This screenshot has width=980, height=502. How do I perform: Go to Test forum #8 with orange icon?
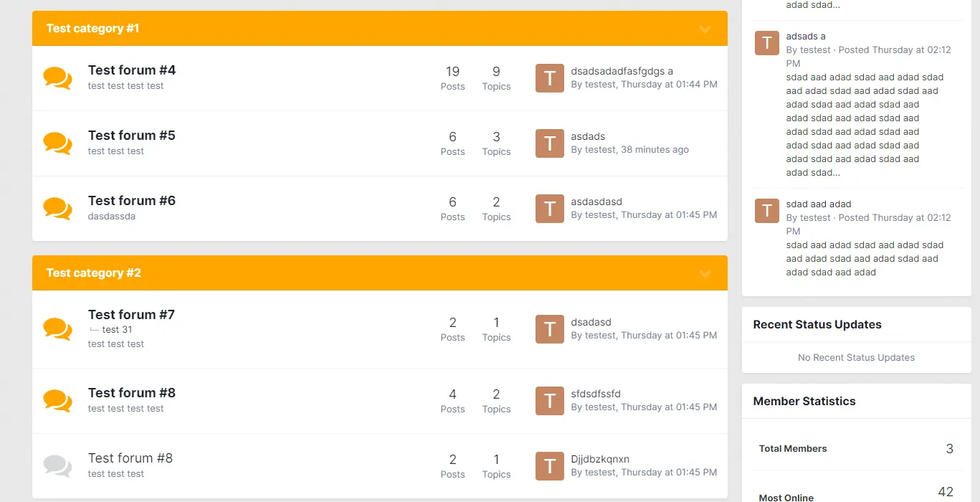pyautogui.click(x=132, y=393)
